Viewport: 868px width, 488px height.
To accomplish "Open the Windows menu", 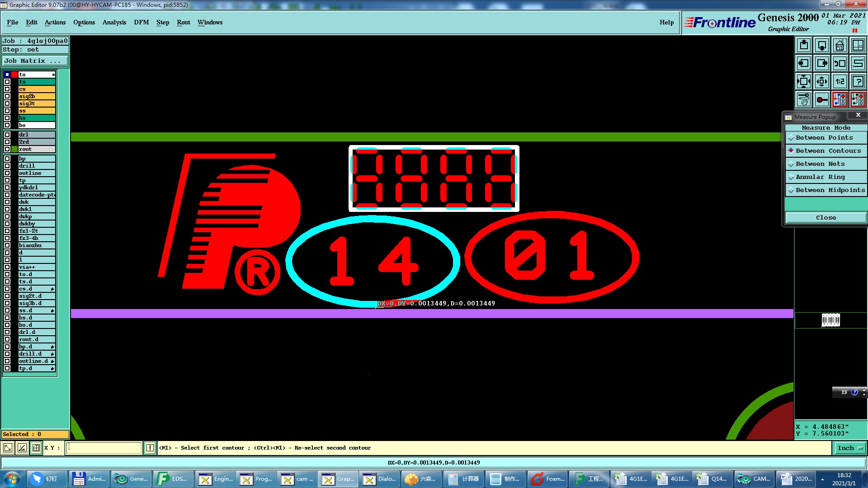I will [210, 23].
